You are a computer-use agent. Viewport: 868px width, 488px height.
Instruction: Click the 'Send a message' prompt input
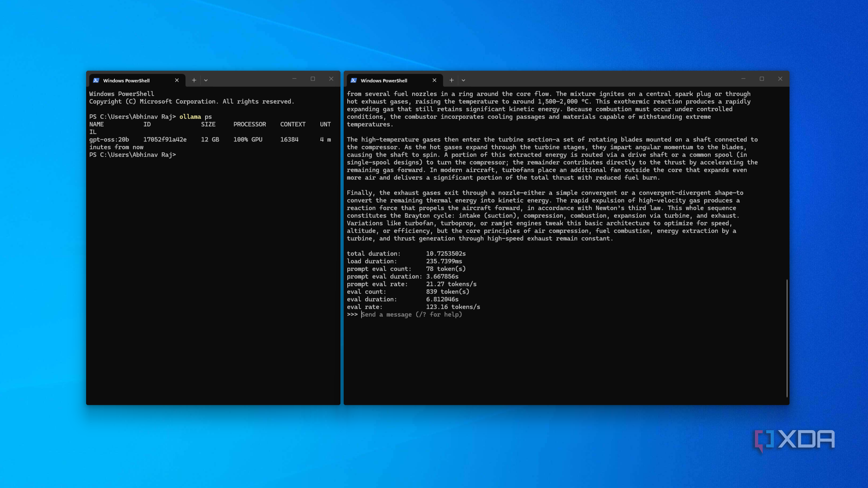412,314
